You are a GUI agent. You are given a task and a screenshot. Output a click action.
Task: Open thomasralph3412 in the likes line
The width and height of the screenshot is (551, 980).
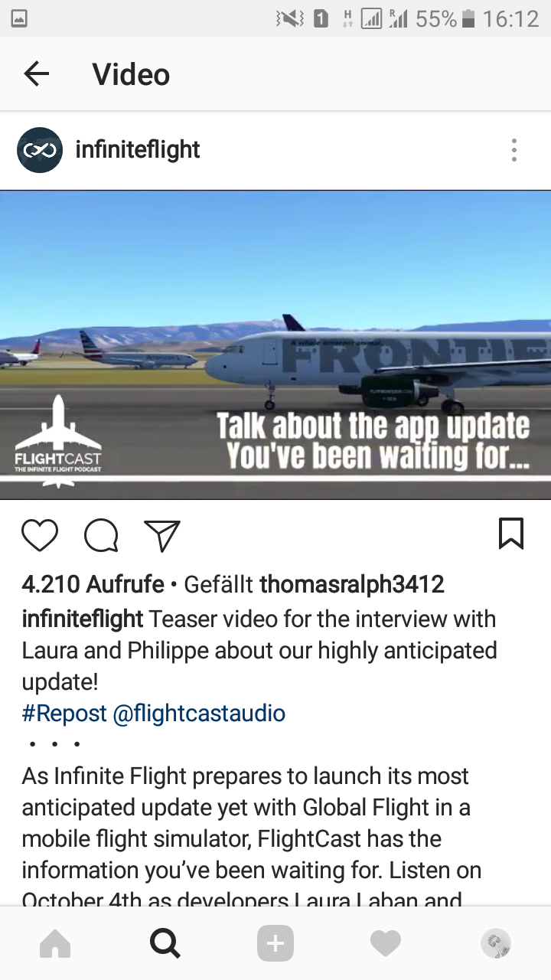[352, 585]
